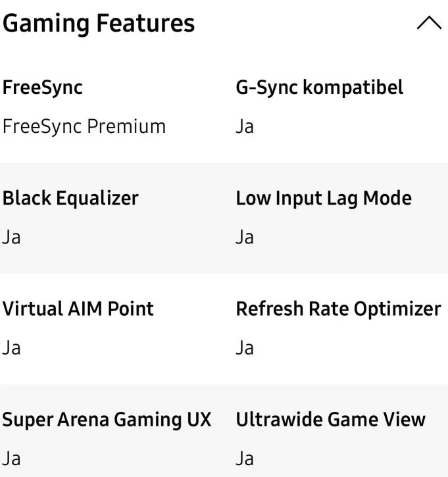Image resolution: width=448 pixels, height=477 pixels.
Task: Click the Ja value under Black Equalizer
Action: click(x=11, y=237)
